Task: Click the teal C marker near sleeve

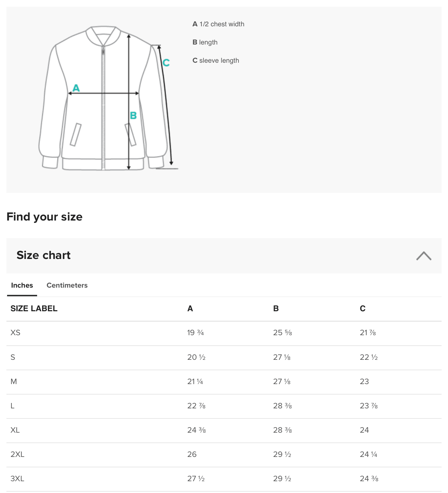Action: click(166, 63)
